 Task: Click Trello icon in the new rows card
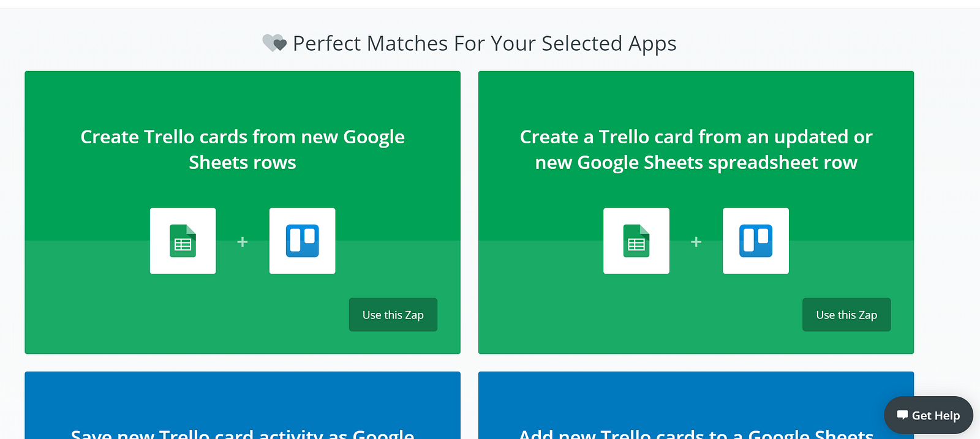point(303,241)
